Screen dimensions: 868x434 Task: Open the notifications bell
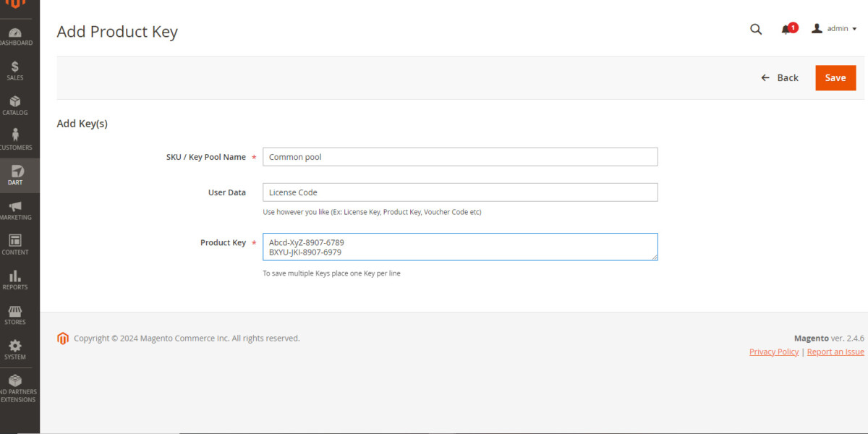tap(786, 30)
